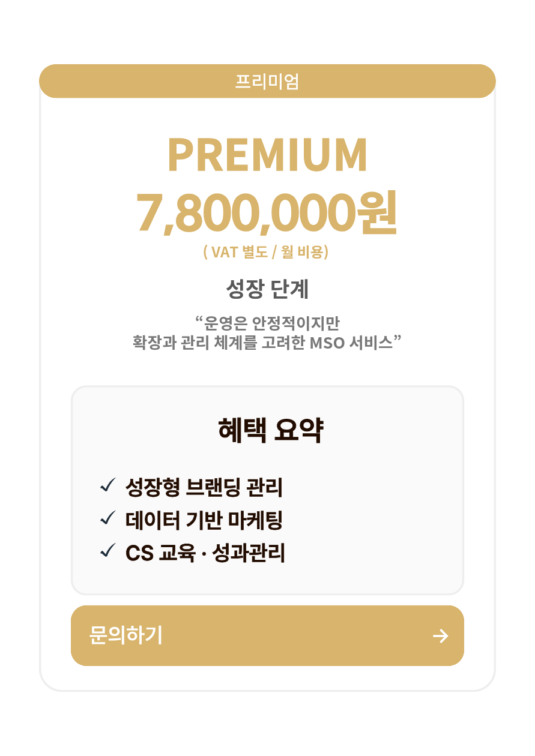Screen dimensions: 535x756
Task: Click the CS 교육 benefit text
Action: [x=160, y=553]
